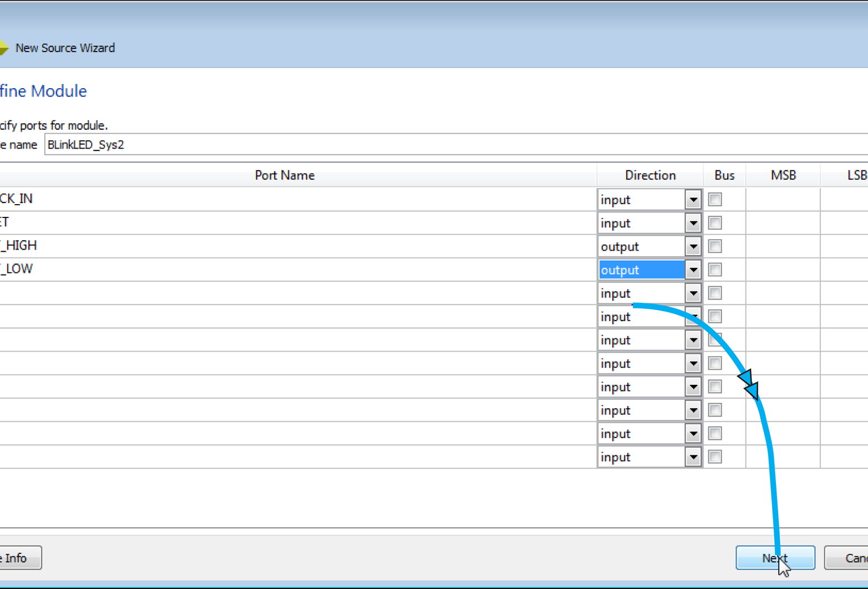Select the ET port name cell
Viewport: 868px width, 589px height.
click(298, 222)
